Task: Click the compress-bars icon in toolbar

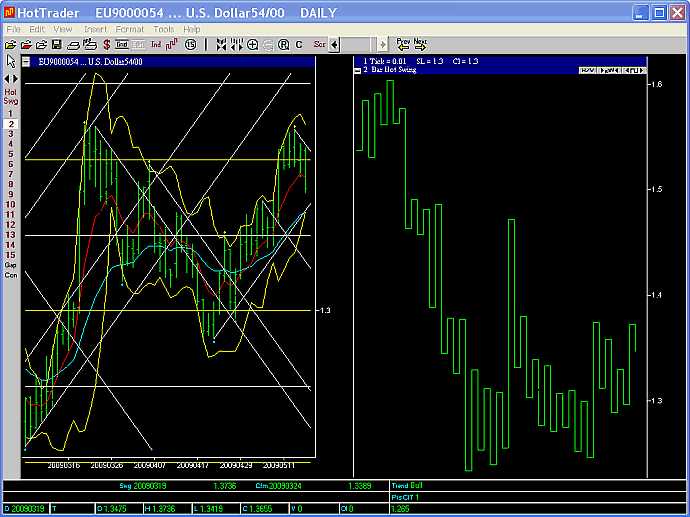Action: [x=221, y=44]
